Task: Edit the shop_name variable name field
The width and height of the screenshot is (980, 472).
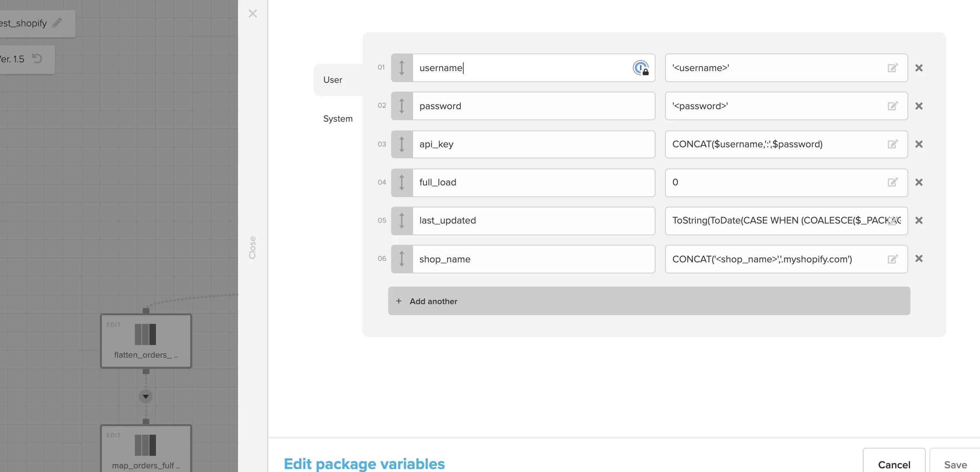Action: (x=534, y=259)
